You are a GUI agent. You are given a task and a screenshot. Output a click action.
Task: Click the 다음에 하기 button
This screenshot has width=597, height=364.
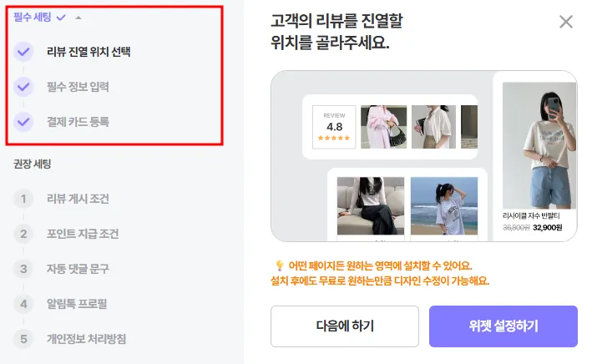coord(345,326)
